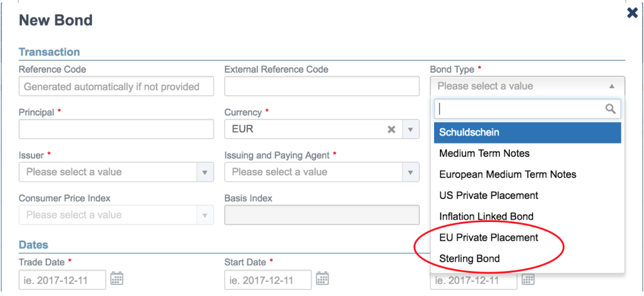
Task: Focus the Reference Code field
Action: pos(116,86)
